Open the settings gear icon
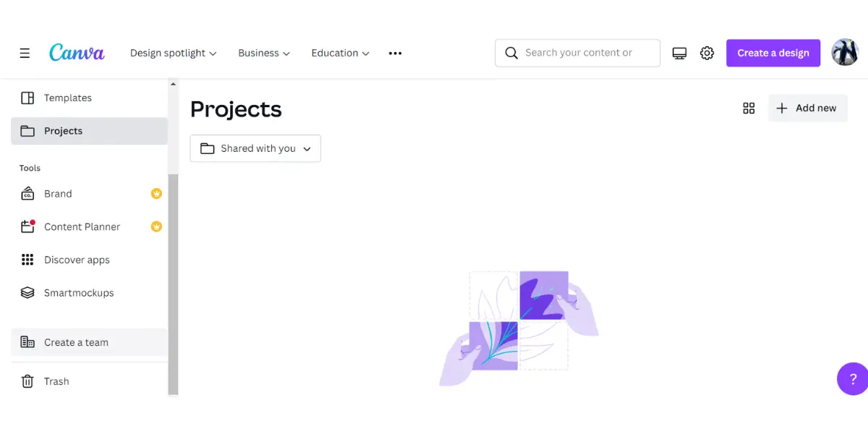 [x=707, y=53]
